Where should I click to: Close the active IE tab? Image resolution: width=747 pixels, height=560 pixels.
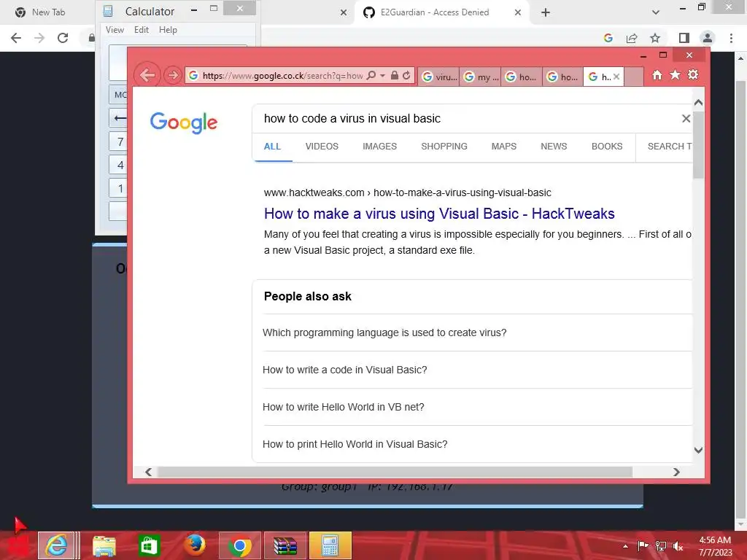pyautogui.click(x=616, y=76)
